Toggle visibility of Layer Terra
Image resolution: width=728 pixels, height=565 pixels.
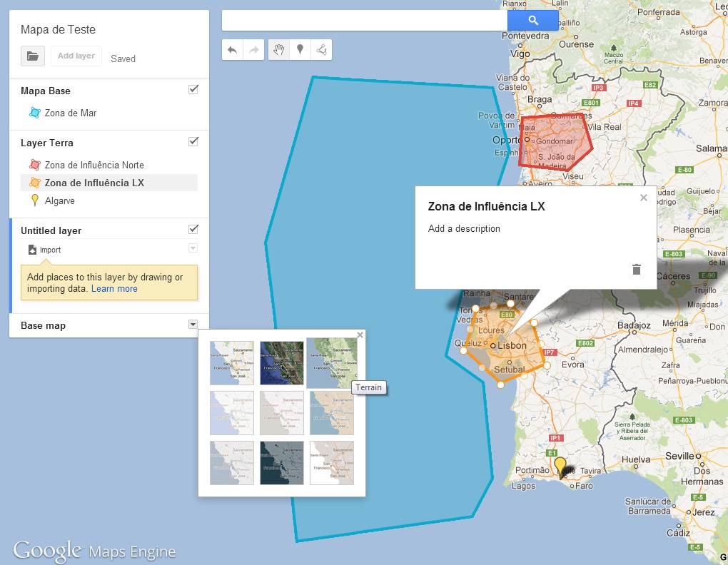click(193, 141)
